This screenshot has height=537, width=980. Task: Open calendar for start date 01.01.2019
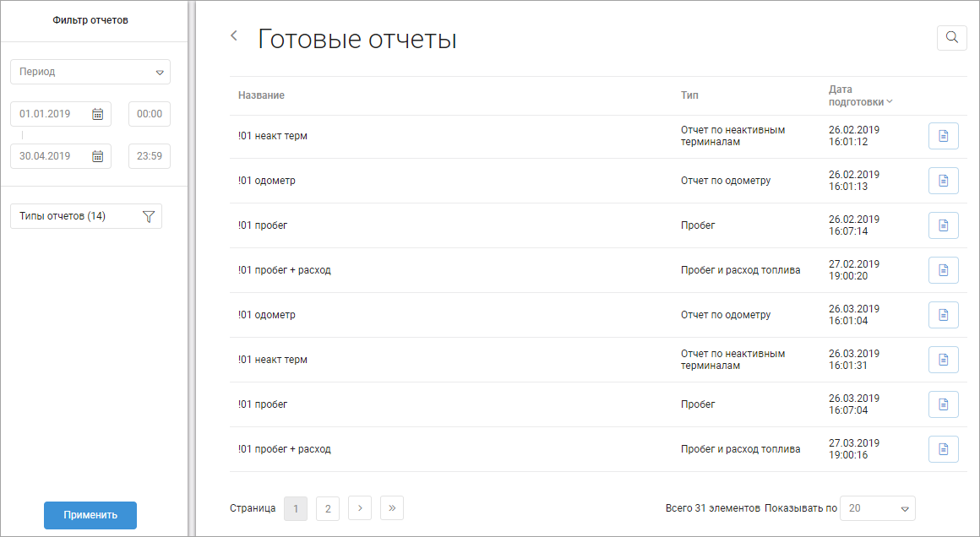97,114
